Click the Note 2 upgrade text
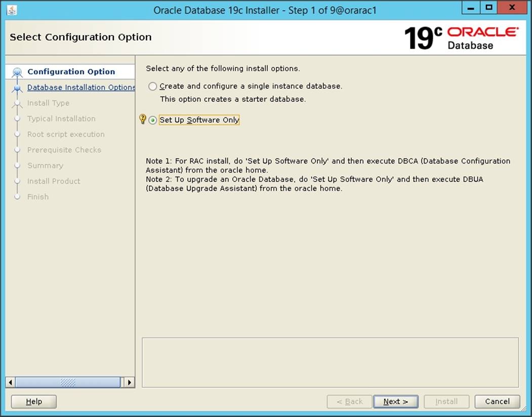 [x=314, y=184]
